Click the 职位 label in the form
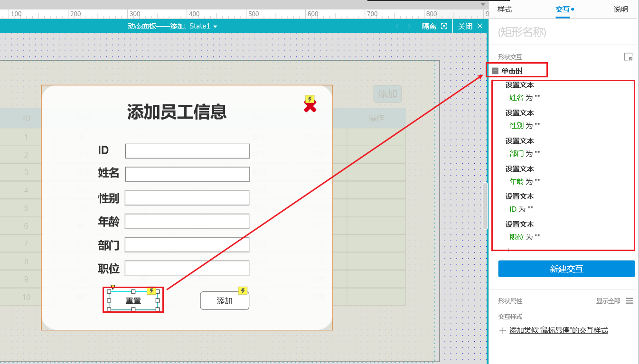 [x=109, y=269]
